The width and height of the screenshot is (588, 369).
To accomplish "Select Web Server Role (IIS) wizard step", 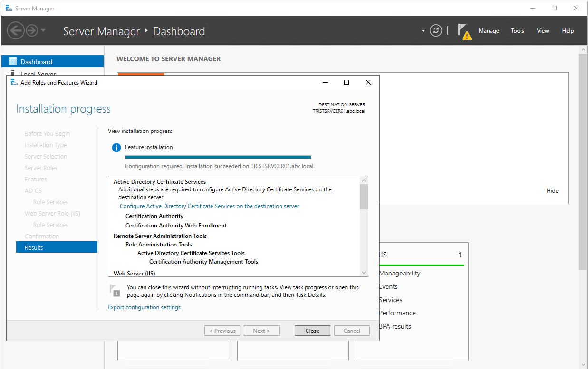I will pyautogui.click(x=52, y=213).
